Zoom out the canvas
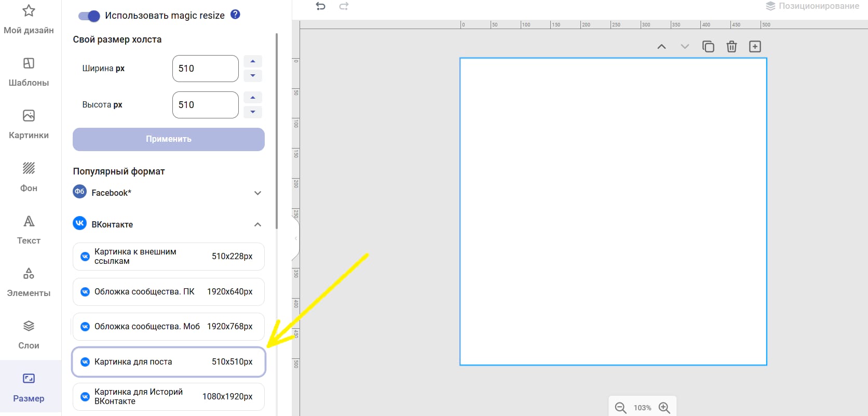The width and height of the screenshot is (868, 416). 620,408
